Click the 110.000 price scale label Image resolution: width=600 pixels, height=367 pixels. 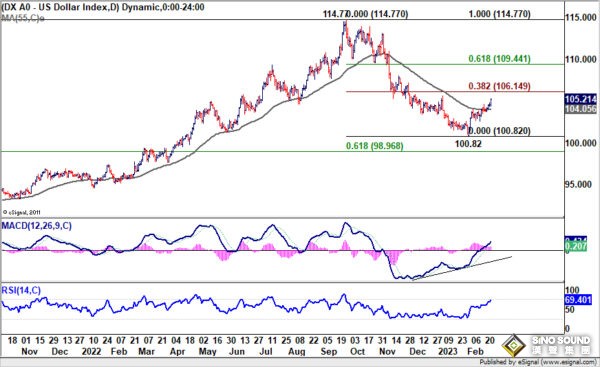580,59
